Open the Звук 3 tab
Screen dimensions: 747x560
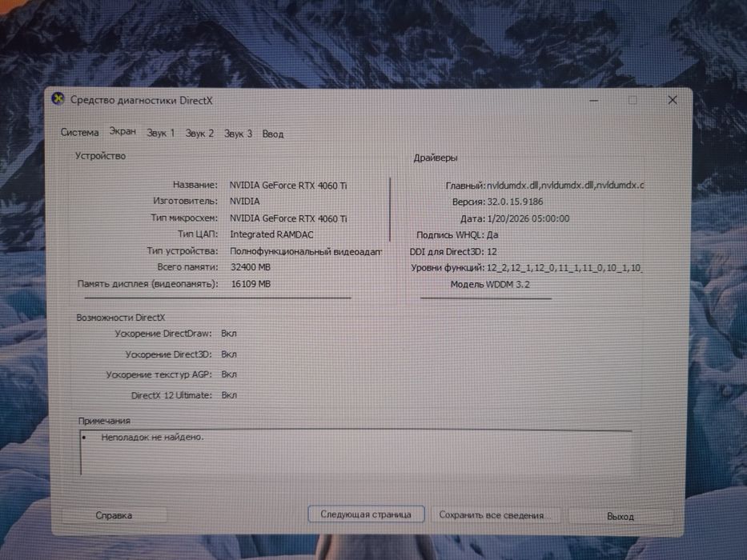coord(239,134)
